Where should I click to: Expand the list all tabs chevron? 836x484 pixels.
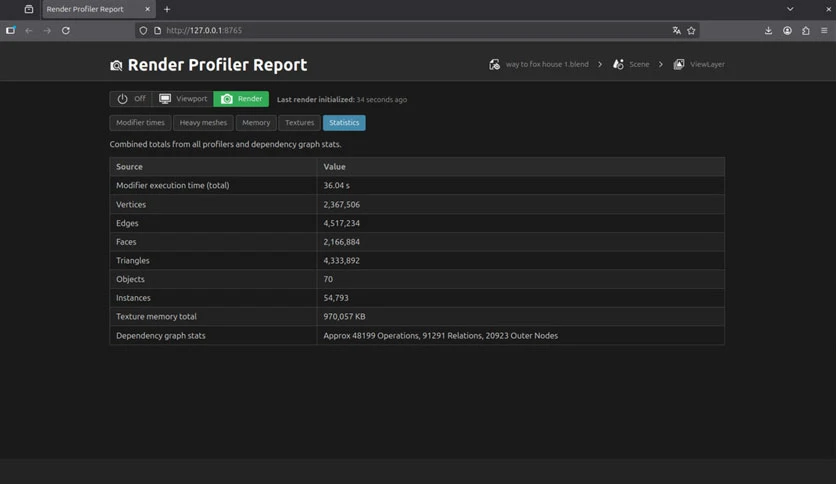[790, 9]
